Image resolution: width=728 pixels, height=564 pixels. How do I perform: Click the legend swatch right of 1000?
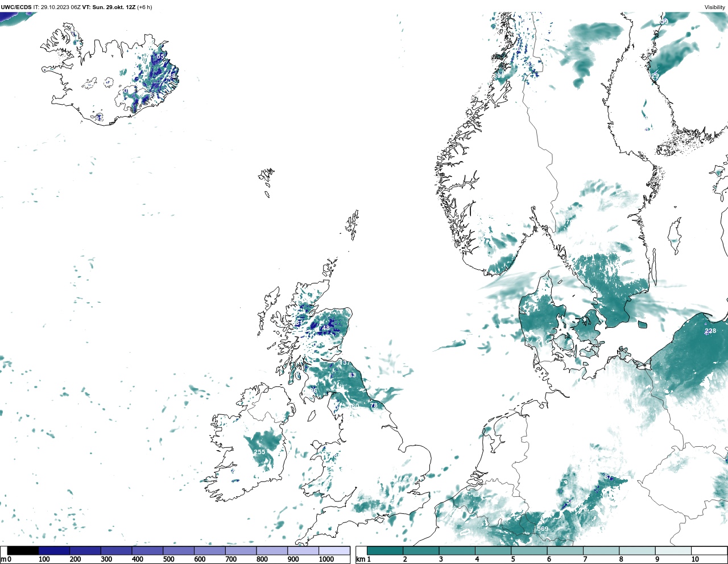[x=334, y=551]
